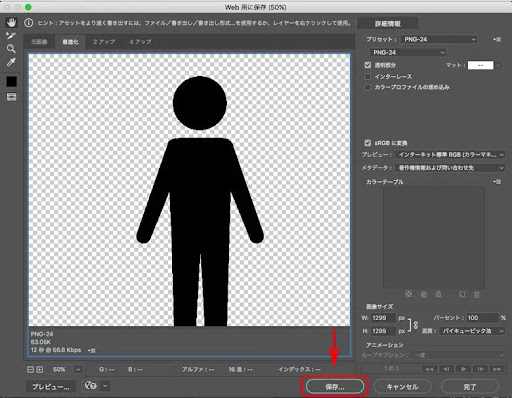Viewport: 512px width, 398px height.
Task: Toggle slices visibility icon
Action: tap(11, 97)
